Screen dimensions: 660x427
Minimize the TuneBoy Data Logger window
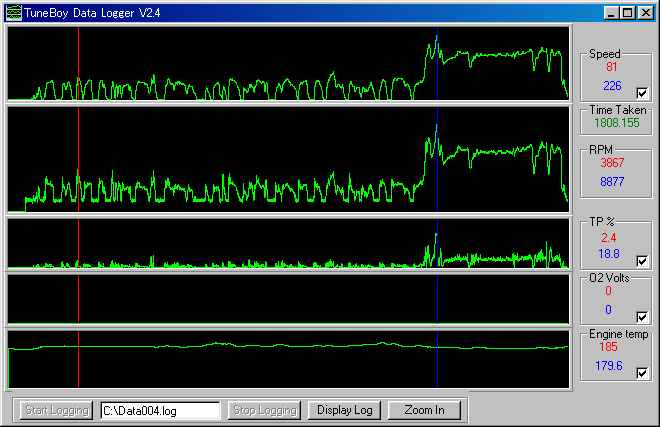pyautogui.click(x=611, y=13)
